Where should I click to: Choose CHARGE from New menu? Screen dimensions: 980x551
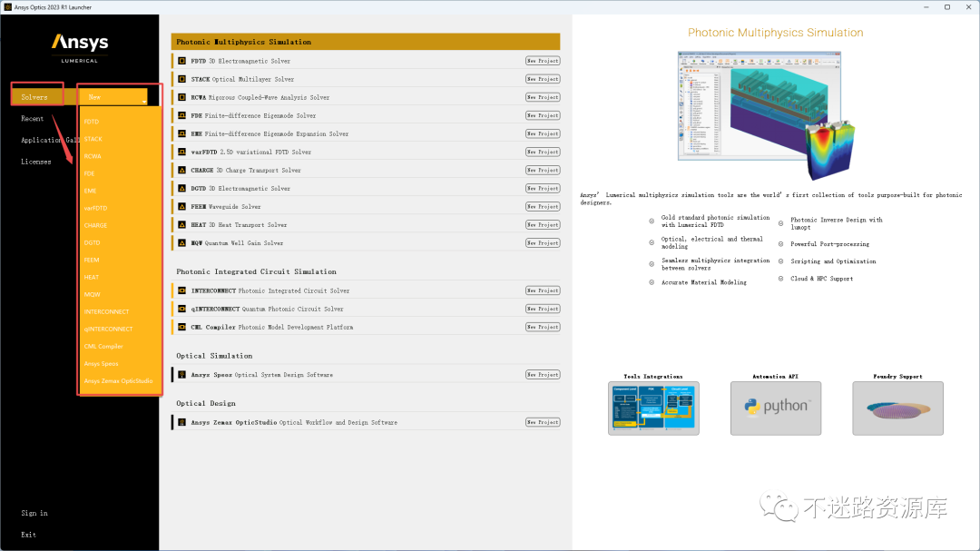pyautogui.click(x=95, y=225)
